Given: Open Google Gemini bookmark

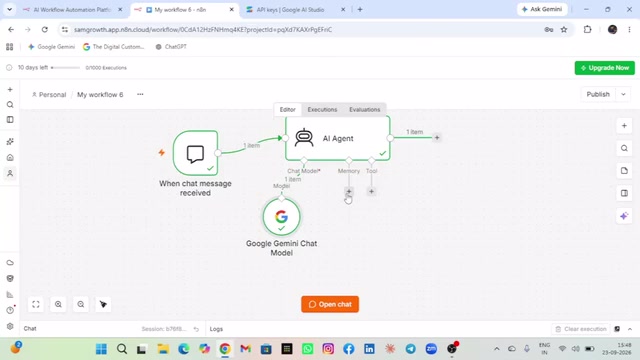Looking at the screenshot, I should [x=51, y=47].
